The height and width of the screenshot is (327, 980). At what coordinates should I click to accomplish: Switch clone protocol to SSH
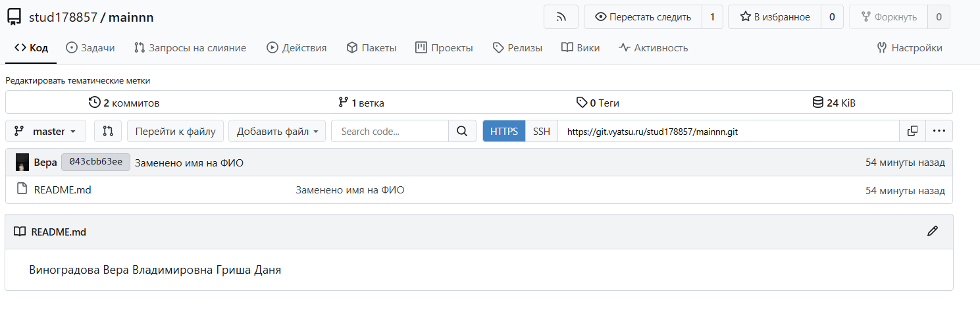pos(542,131)
